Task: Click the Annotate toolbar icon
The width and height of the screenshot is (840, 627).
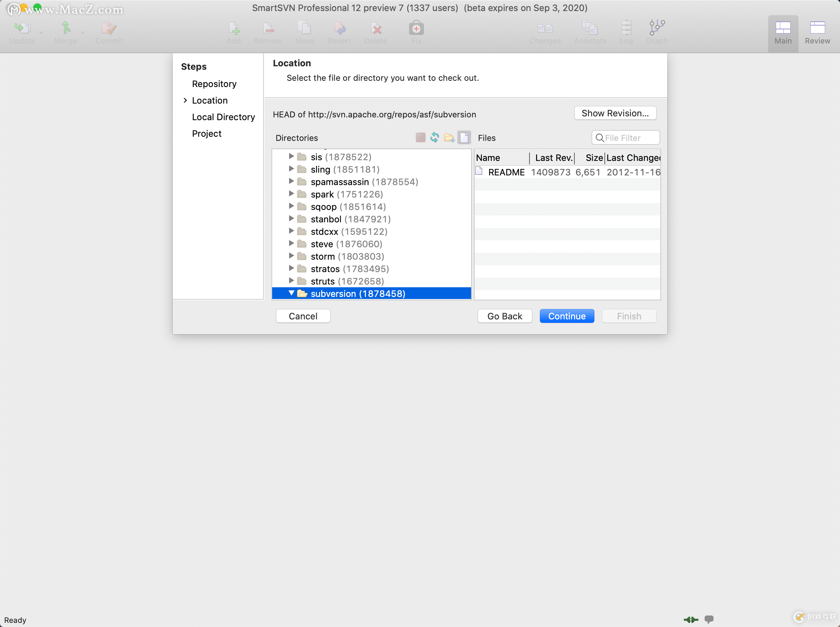Action: (x=590, y=28)
